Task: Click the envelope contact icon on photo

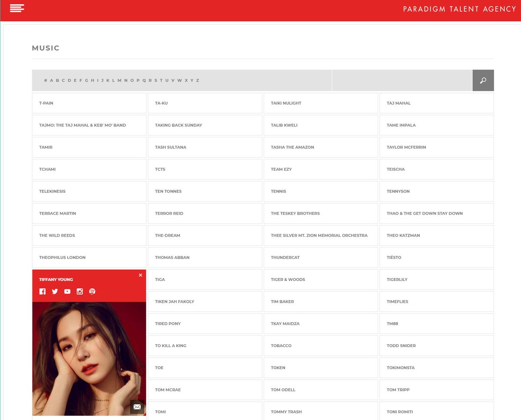Action: coord(137,407)
